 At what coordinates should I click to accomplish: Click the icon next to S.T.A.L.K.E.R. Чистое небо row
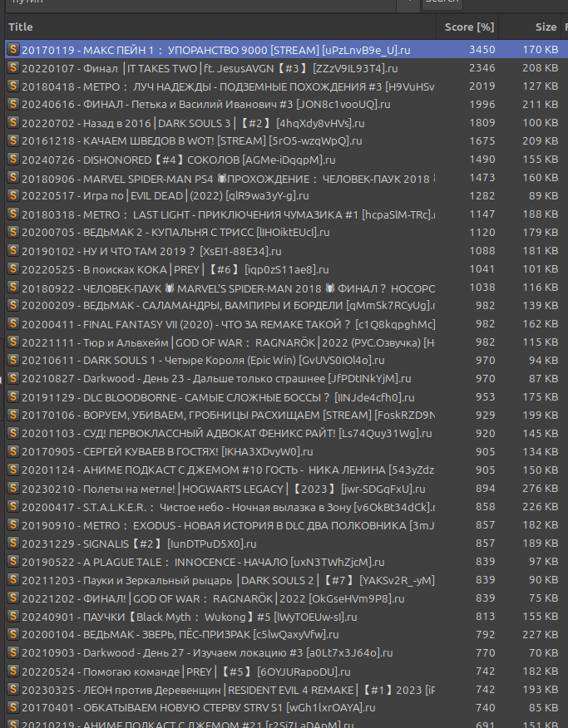[x=13, y=507]
